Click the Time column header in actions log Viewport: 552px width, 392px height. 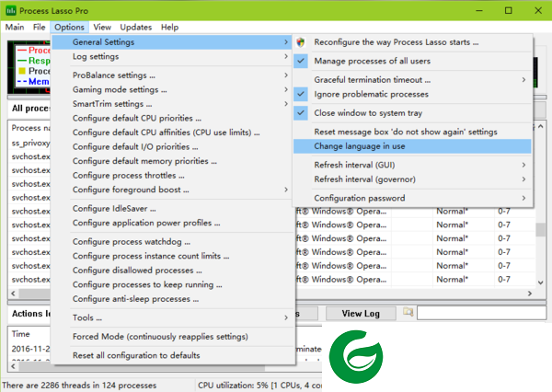[x=21, y=333]
